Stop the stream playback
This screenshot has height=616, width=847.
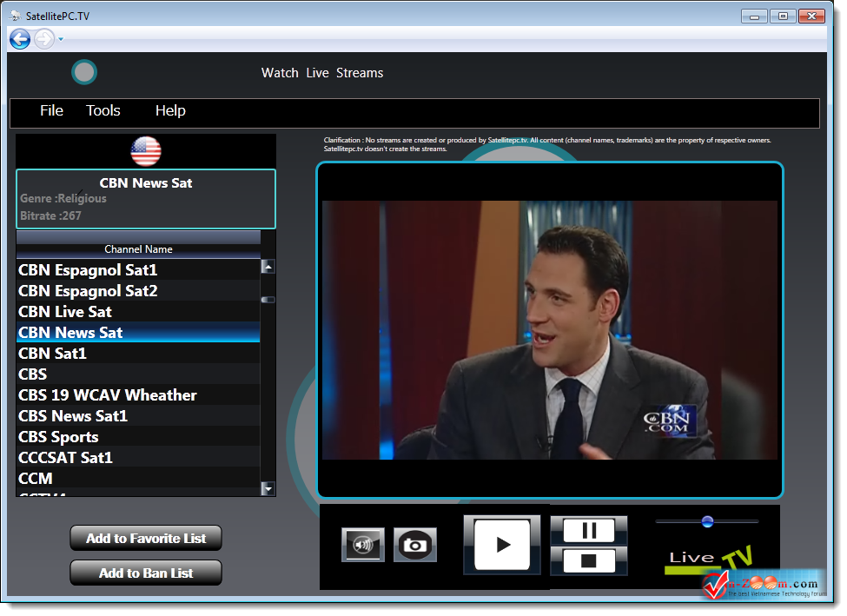coord(589,561)
